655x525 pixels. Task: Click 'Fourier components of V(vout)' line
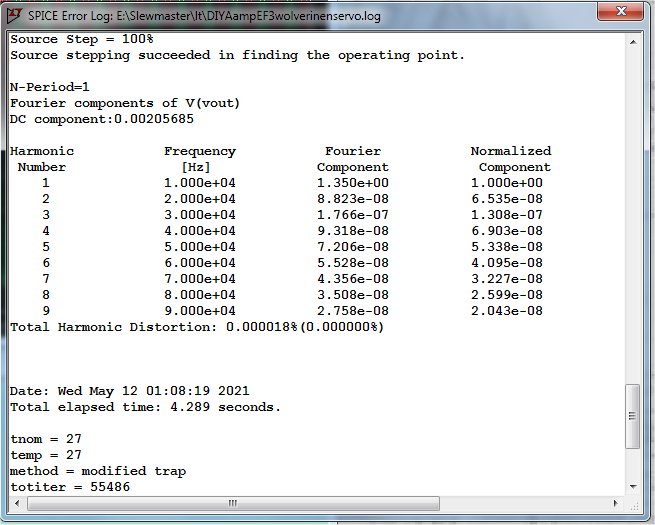(x=125, y=103)
